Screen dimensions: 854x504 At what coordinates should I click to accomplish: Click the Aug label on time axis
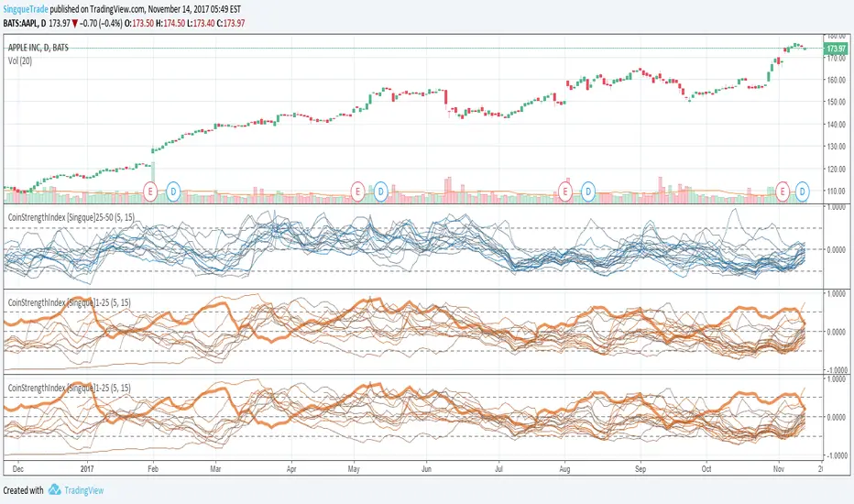click(x=564, y=468)
